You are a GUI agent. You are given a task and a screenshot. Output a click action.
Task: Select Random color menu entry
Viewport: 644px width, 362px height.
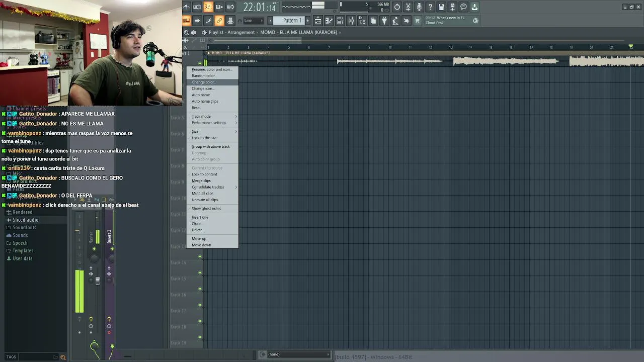(212, 76)
